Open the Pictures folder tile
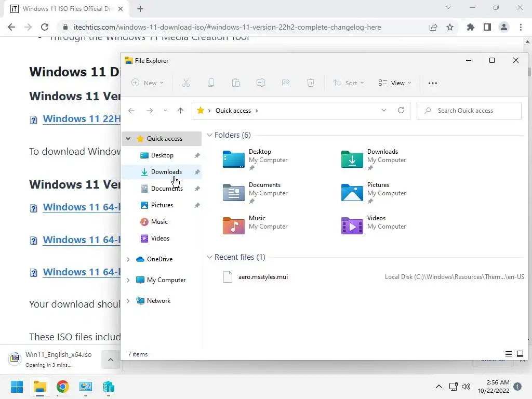This screenshot has width=532, height=399. pyautogui.click(x=374, y=193)
